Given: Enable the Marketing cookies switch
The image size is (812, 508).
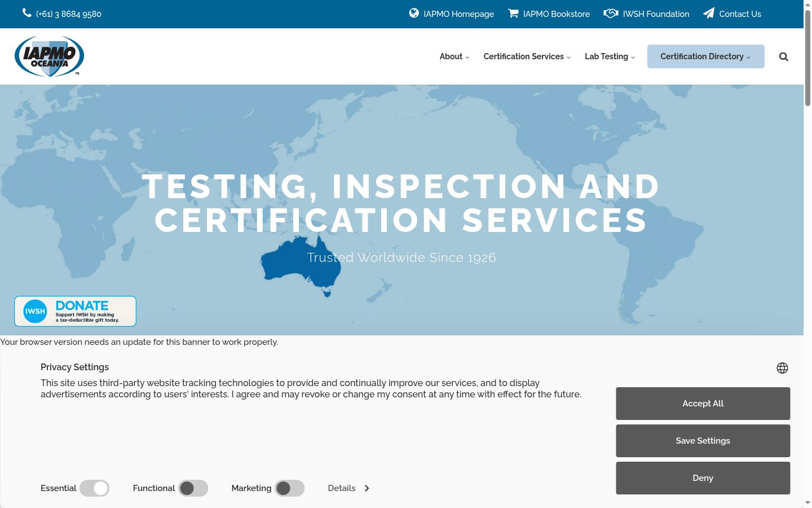Looking at the screenshot, I should point(290,488).
